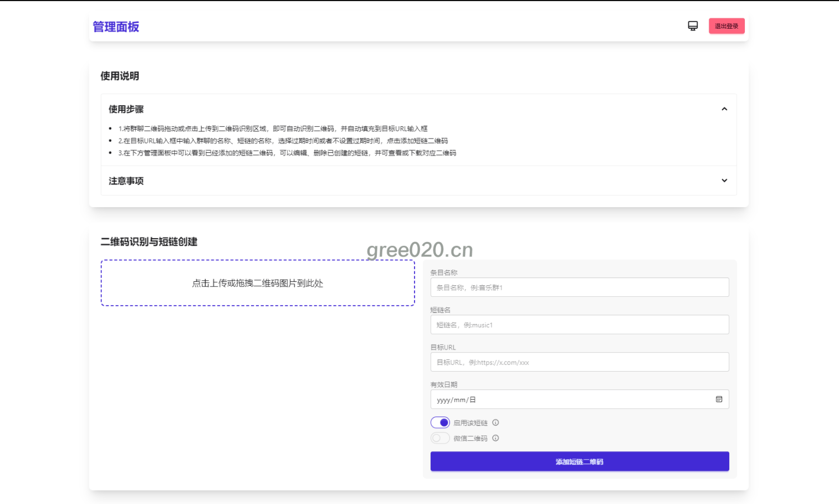Click the QR code upload drop zone
The image size is (839, 504).
(x=258, y=283)
